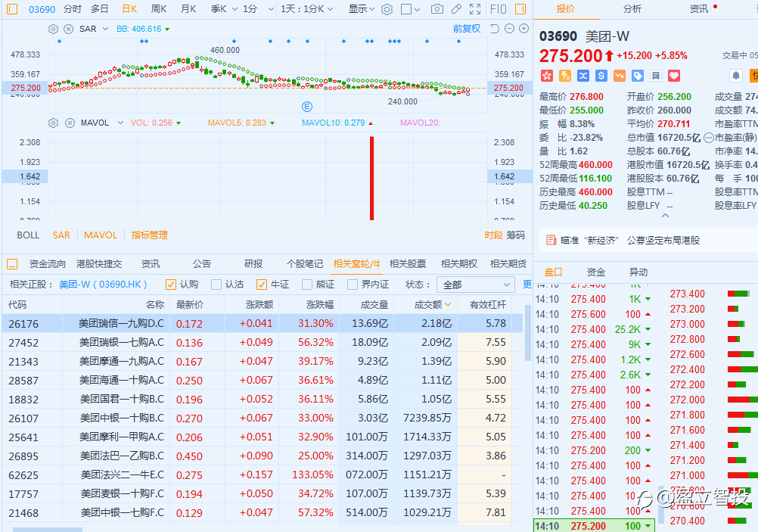Image resolution: width=758 pixels, height=532 pixels.
Task: Enable the 界内证 checkbox
Action: click(353, 285)
